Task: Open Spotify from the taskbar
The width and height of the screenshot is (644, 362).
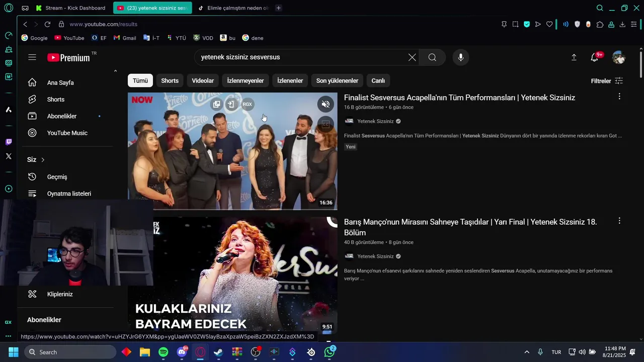Action: (164, 352)
